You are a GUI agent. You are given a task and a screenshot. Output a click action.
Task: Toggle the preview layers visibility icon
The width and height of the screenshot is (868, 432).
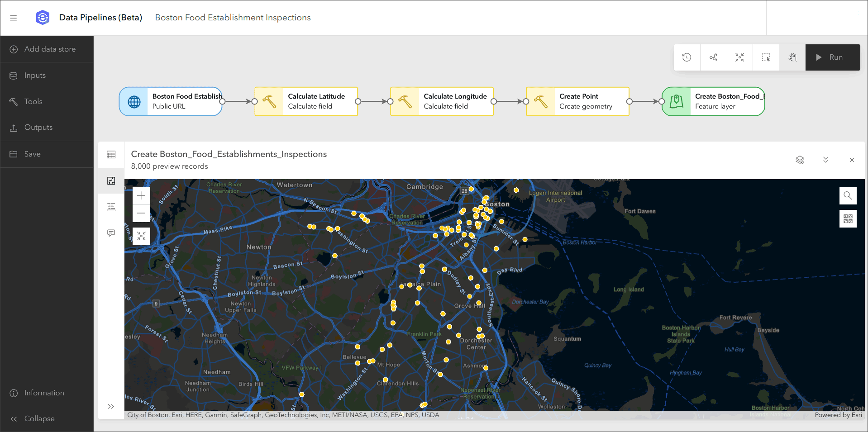[800, 160]
